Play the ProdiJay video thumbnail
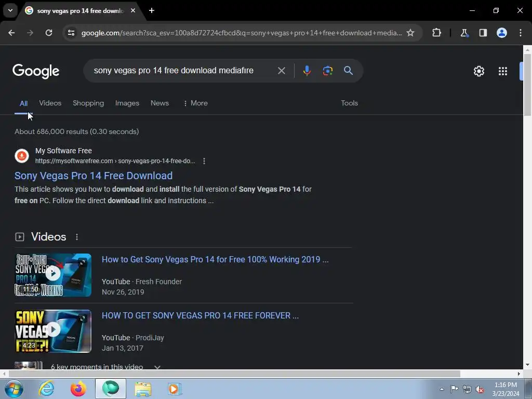This screenshot has width=532, height=399. (53, 331)
